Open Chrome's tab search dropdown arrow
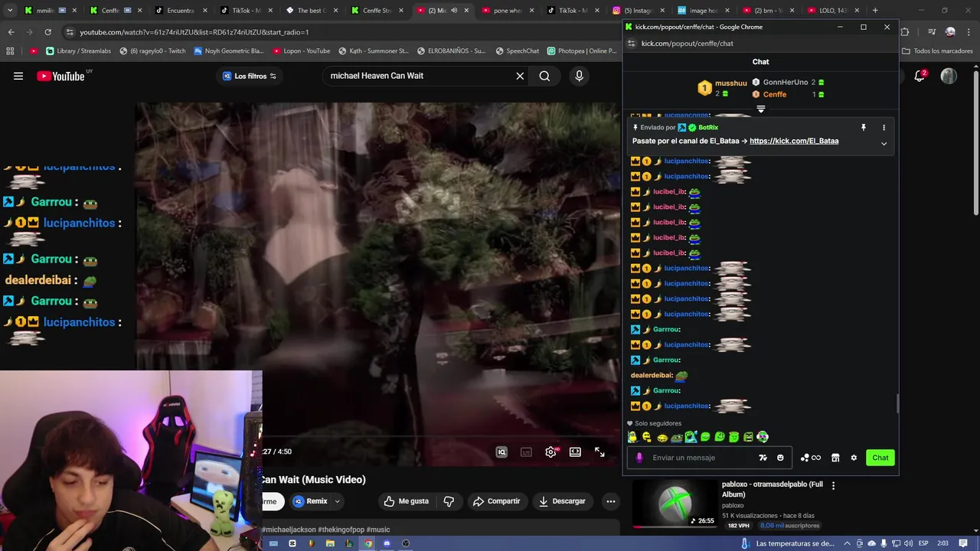The height and width of the screenshot is (551, 980). click(x=10, y=11)
